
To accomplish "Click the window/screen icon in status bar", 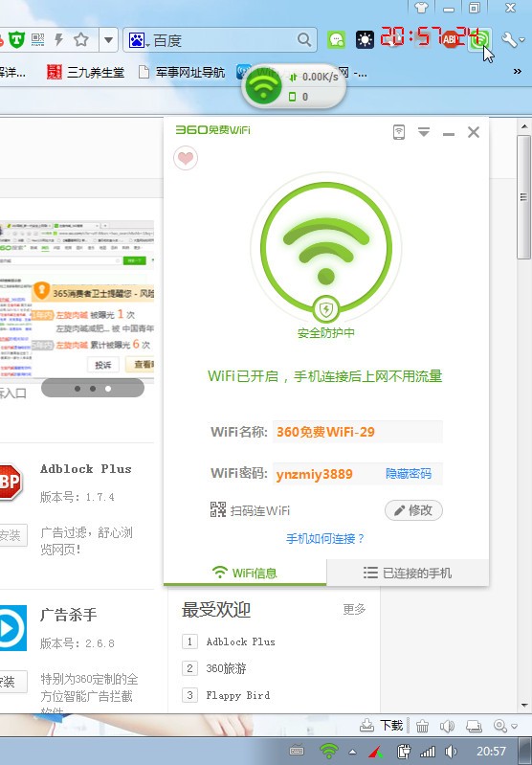I will pos(474,726).
